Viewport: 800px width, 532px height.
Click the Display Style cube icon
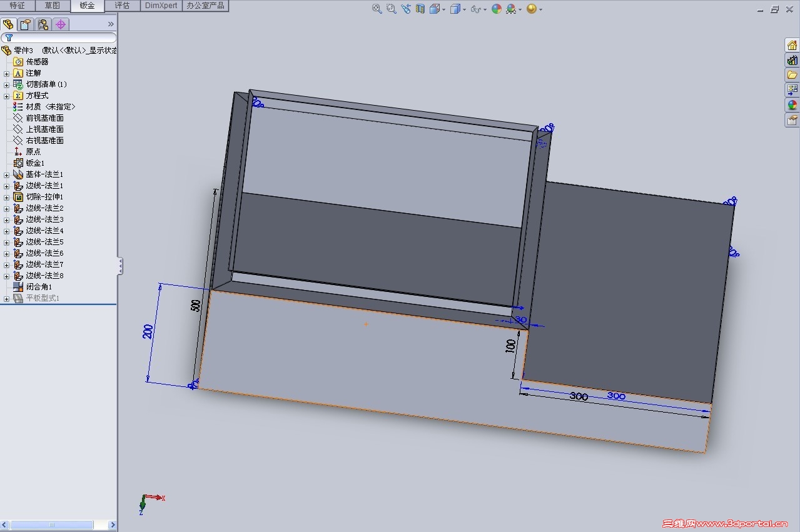coord(455,9)
